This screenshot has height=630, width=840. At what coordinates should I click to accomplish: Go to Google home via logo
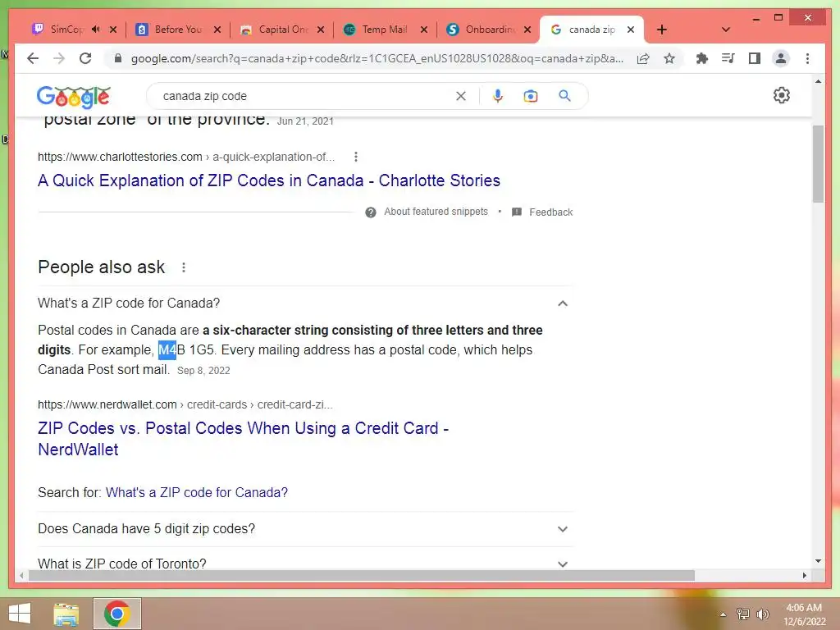click(74, 97)
